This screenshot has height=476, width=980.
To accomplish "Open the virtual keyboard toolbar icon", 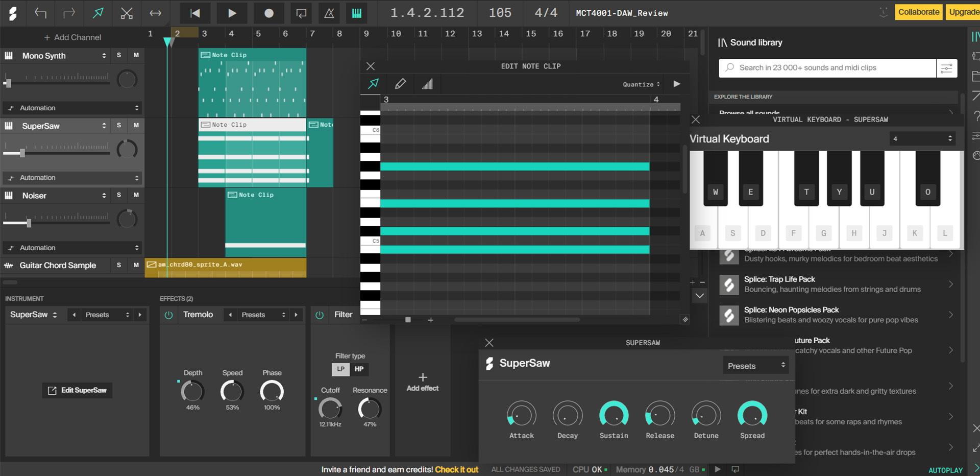I will coord(357,13).
